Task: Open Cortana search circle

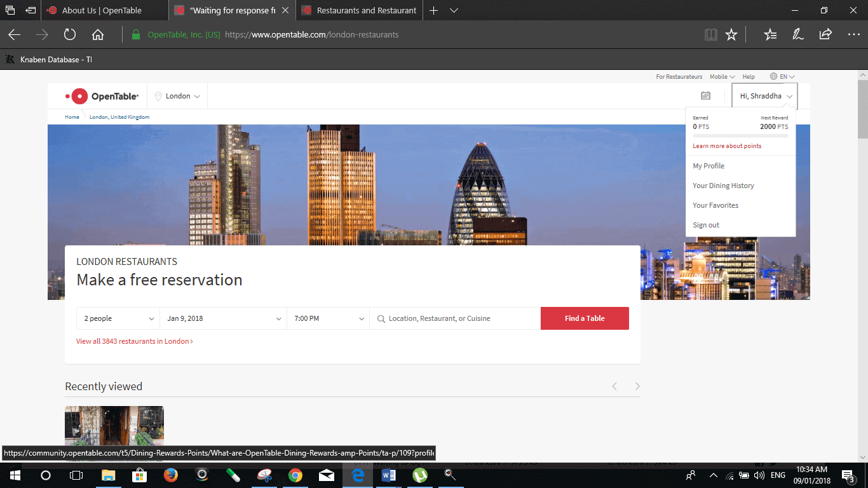Action: [45, 475]
